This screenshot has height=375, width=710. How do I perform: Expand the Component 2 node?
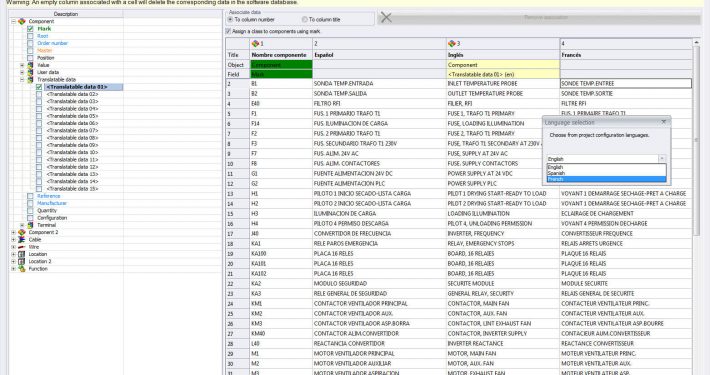point(14,232)
